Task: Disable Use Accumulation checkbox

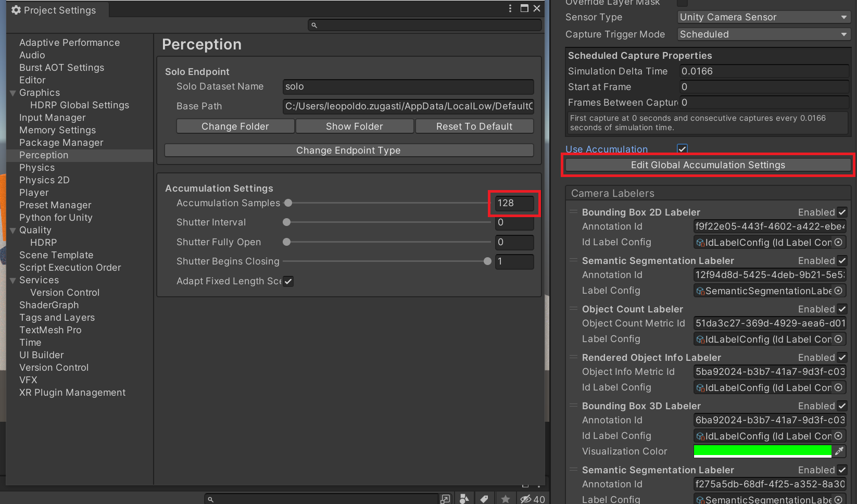Action: (x=682, y=149)
